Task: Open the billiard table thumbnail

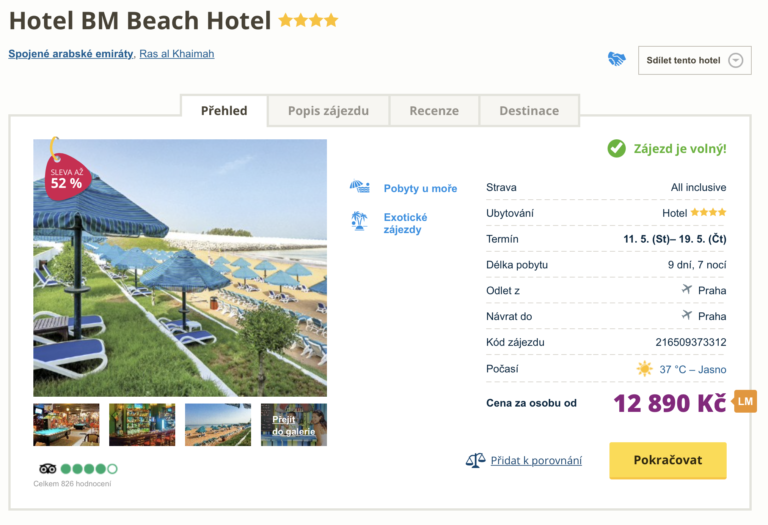Action: pos(66,424)
